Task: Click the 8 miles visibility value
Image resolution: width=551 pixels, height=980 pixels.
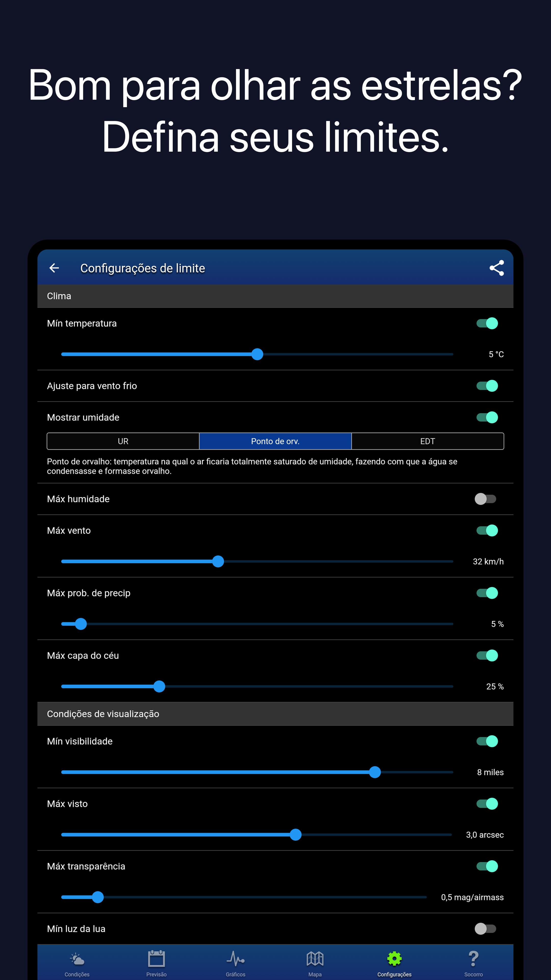Action: 491,772
